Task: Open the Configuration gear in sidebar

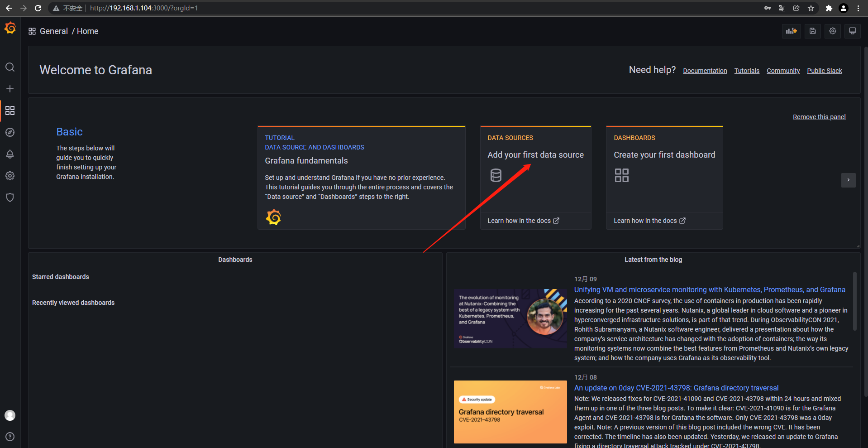Action: click(10, 176)
